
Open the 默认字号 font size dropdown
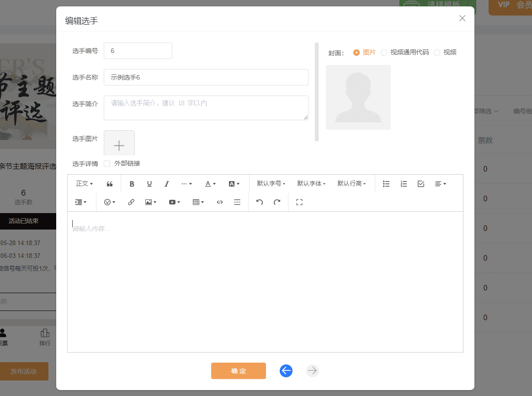pos(271,183)
